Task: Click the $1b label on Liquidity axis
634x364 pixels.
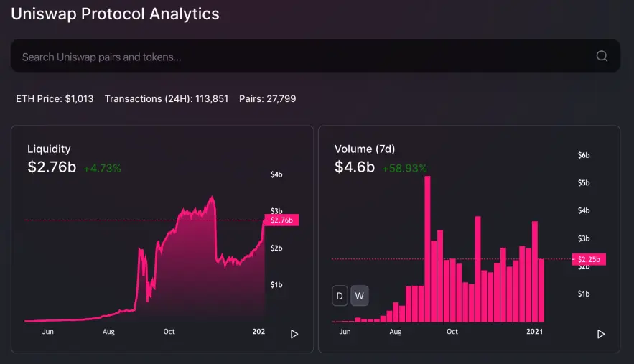Action: [x=276, y=285]
